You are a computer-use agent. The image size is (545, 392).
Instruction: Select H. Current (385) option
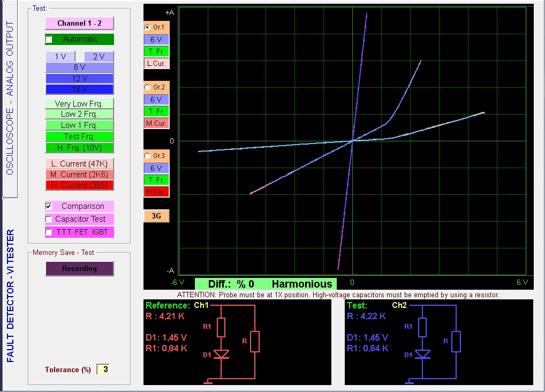(79, 185)
